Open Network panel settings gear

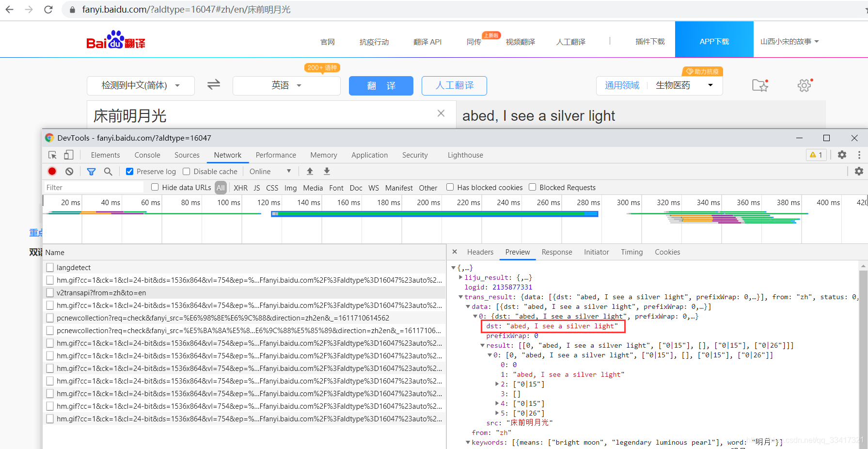coord(859,171)
